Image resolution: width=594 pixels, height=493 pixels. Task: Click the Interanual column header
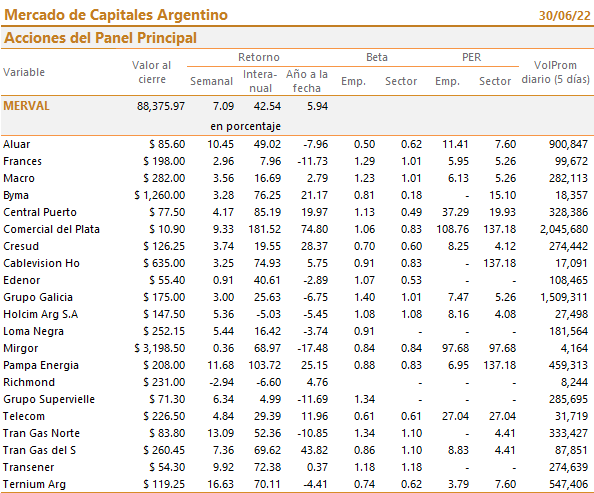[x=260, y=81]
